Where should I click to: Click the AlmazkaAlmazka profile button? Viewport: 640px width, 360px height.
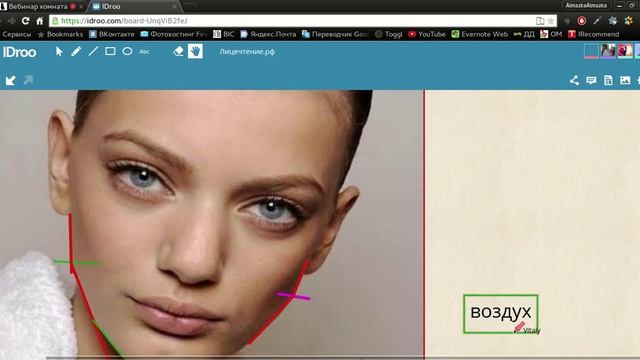pos(586,6)
